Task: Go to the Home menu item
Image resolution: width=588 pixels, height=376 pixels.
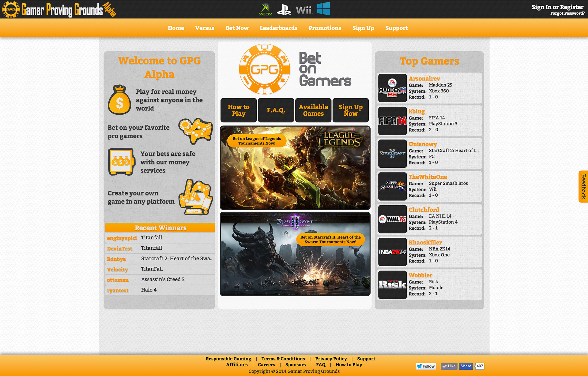Action: click(176, 28)
